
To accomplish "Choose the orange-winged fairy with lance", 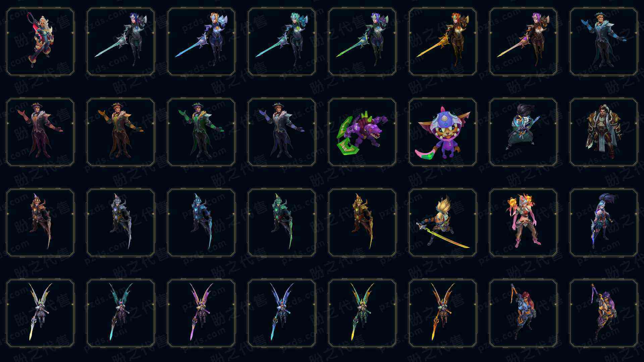I will click(443, 313).
